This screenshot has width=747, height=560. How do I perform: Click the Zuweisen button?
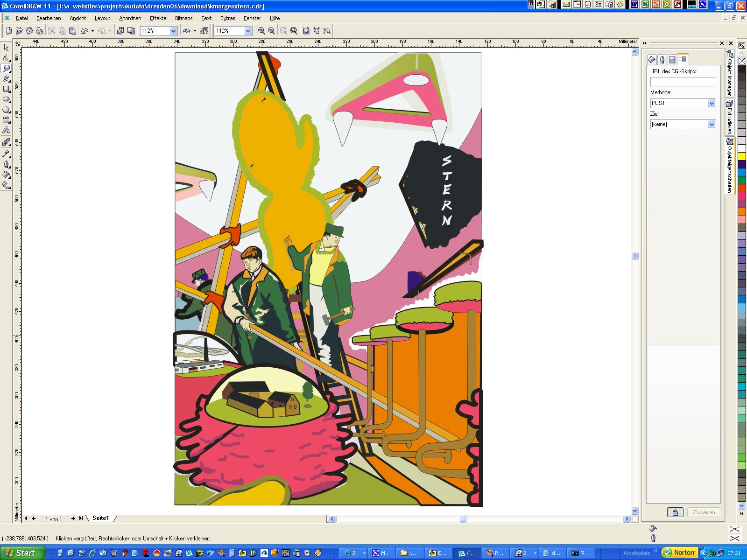[704, 512]
